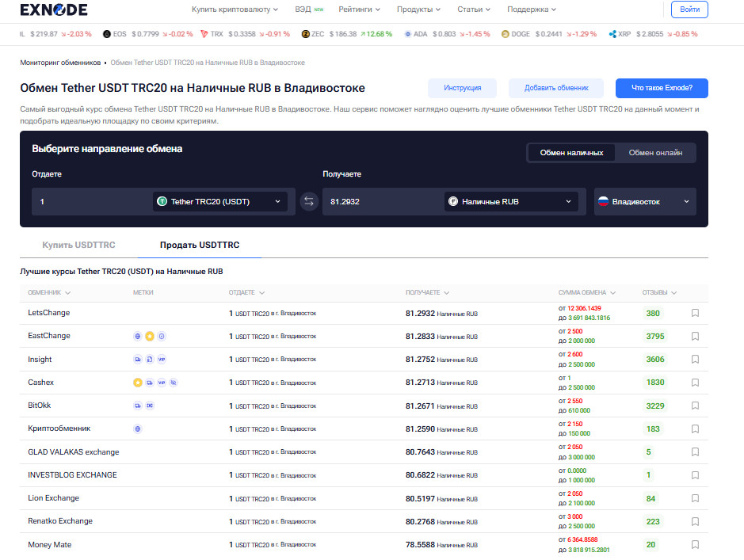This screenshot has height=560, width=744.
Task: Open the Рейтинги menu
Action: (x=359, y=10)
